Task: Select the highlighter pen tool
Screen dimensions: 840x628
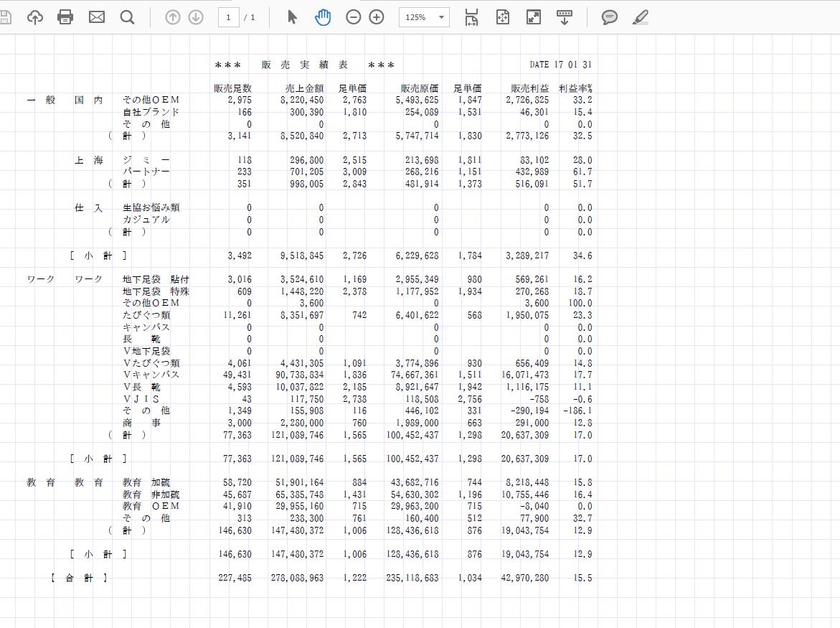Action: (641, 17)
